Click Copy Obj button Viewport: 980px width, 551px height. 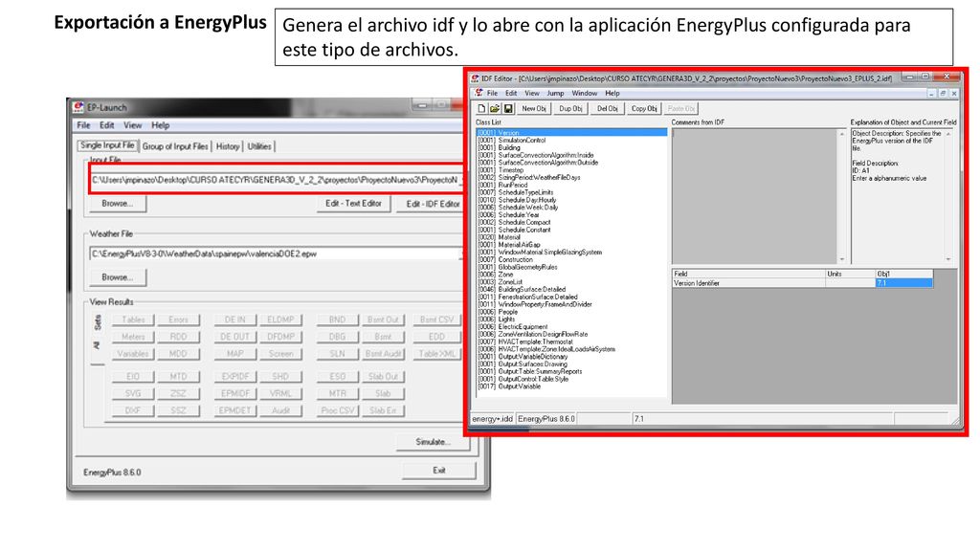click(x=644, y=109)
